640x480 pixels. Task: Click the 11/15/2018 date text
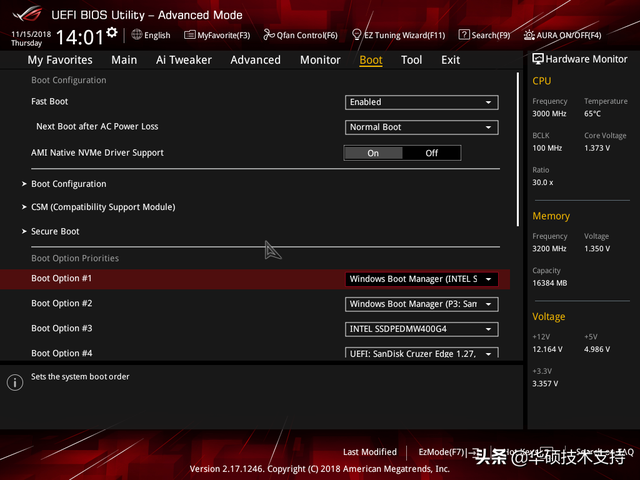tap(31, 34)
